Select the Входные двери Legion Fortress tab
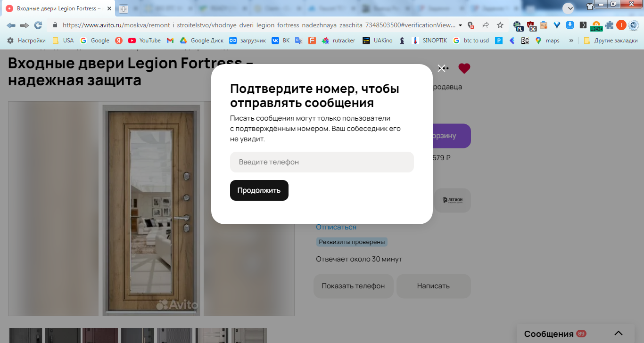 [x=58, y=8]
